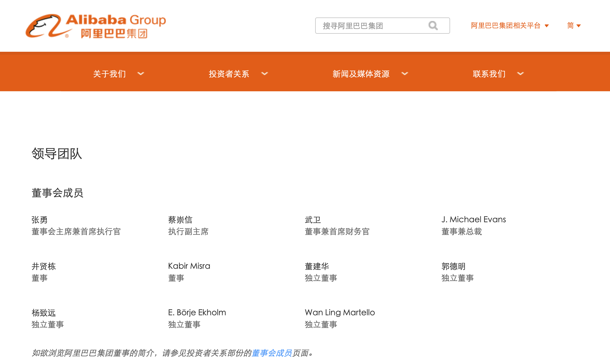
Task: Select the 新闻及媒体资源 menu item
Action: (x=361, y=74)
